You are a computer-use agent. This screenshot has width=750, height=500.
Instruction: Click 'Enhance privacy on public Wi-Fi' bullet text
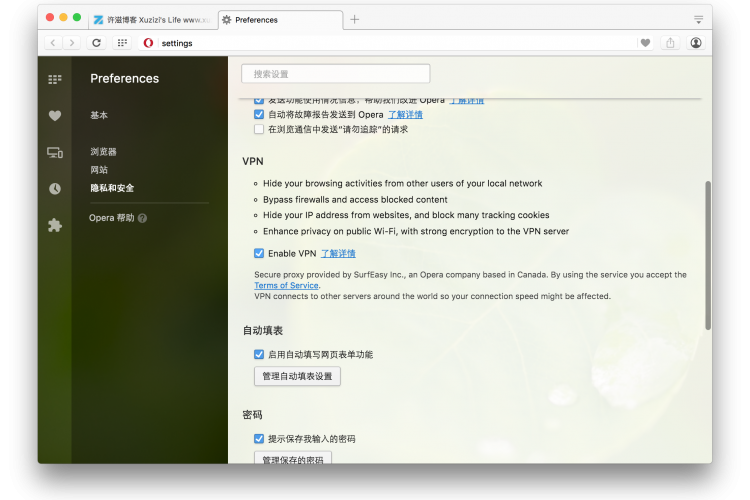416,231
